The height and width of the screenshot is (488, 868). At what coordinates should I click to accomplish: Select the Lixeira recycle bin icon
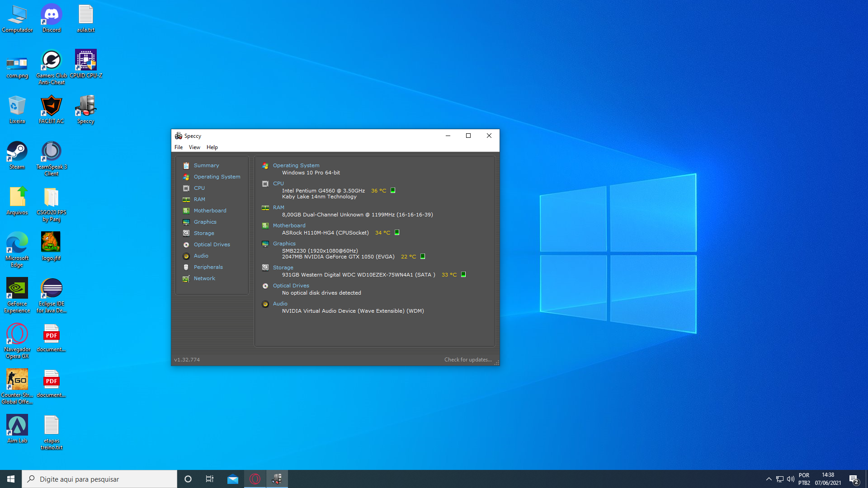tap(17, 109)
